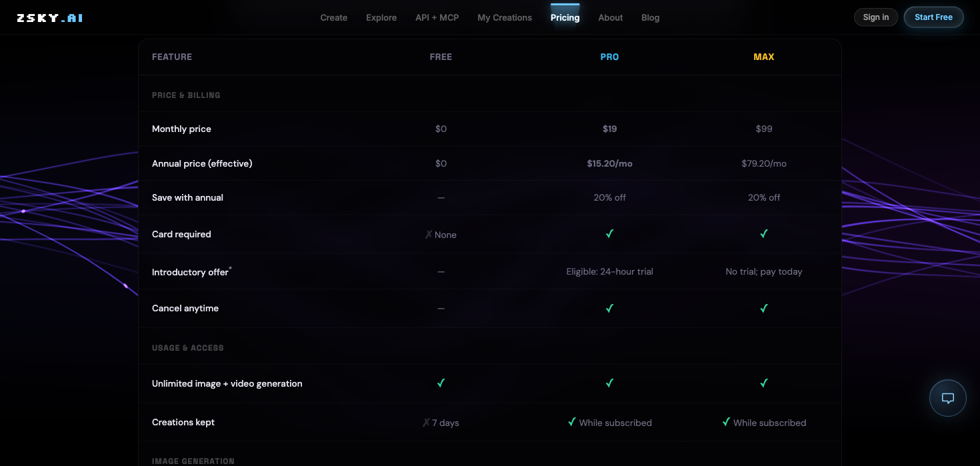The image size is (980, 466).
Task: Select the MAX column header
Action: [764, 57]
